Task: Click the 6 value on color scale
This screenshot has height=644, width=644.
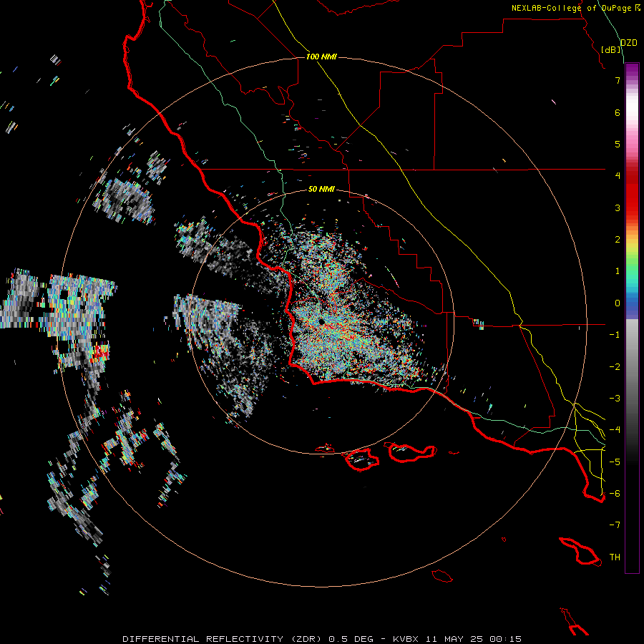Action: (x=618, y=112)
